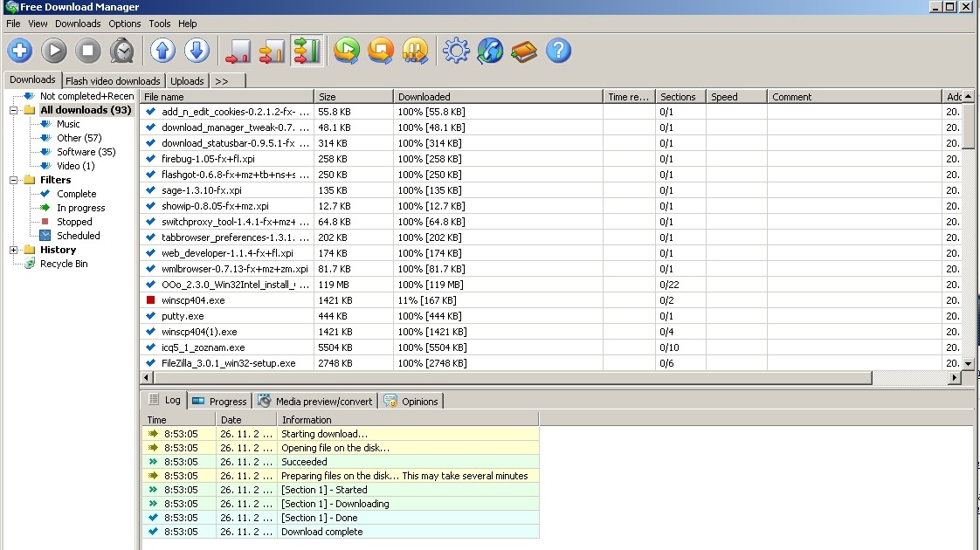The height and width of the screenshot is (550, 980).
Task: Click the orange stop-all downloads icon
Action: [x=381, y=51]
